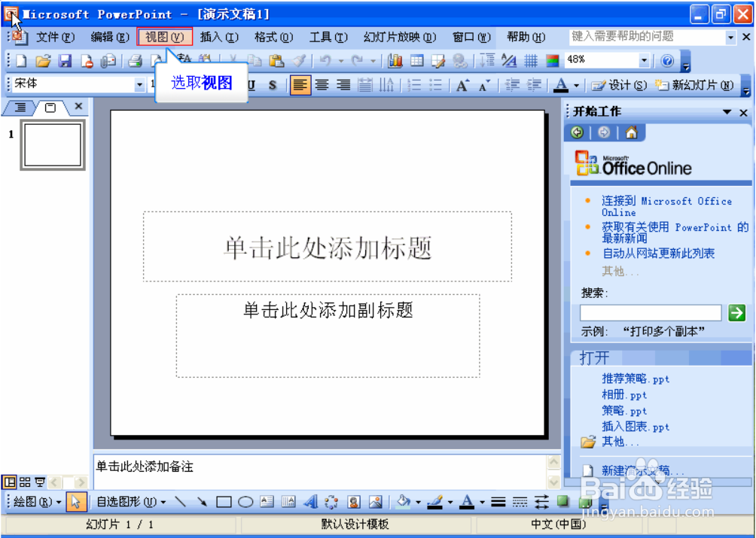The width and height of the screenshot is (756, 538).
Task: Click the Home icon in the task pane
Action: pos(631,132)
